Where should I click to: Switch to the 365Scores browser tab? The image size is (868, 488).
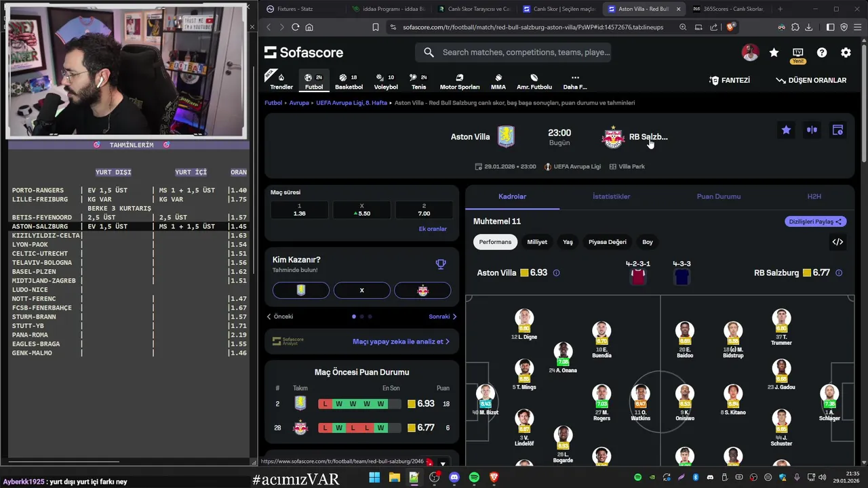[x=728, y=9]
